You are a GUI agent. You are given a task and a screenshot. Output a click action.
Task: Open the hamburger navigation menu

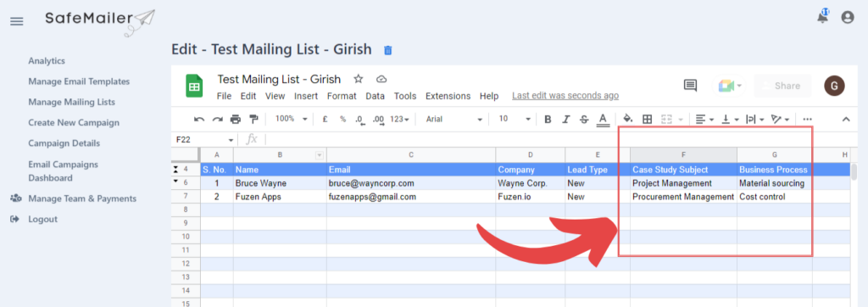17,21
